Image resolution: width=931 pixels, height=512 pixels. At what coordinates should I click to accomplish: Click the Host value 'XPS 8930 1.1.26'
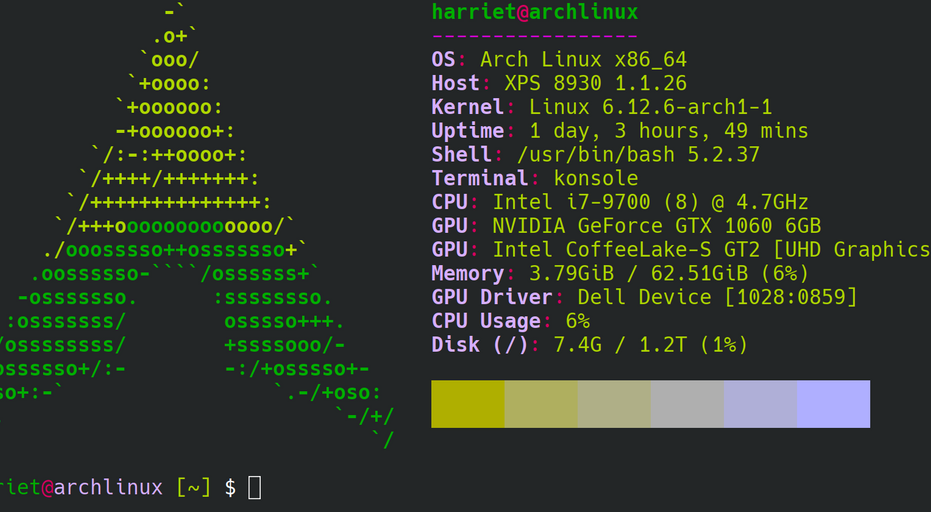(596, 83)
